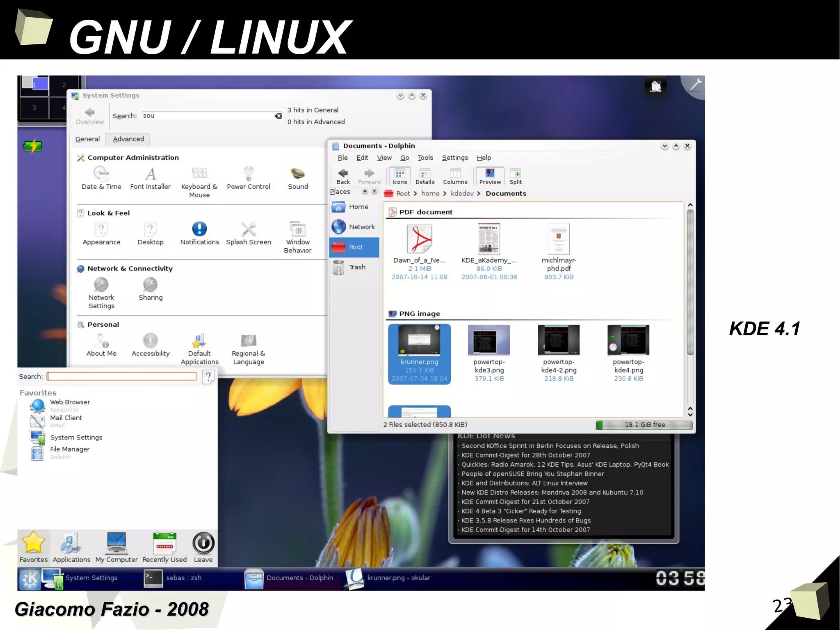Open File menu in Dolphin
Screen dimensions: 840x630
pos(342,158)
